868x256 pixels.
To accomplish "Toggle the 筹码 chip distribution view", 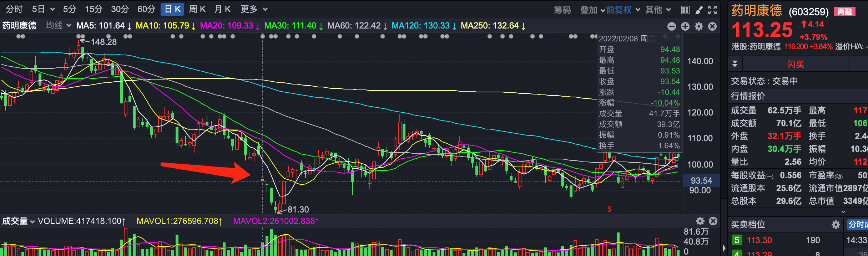I will [562, 10].
